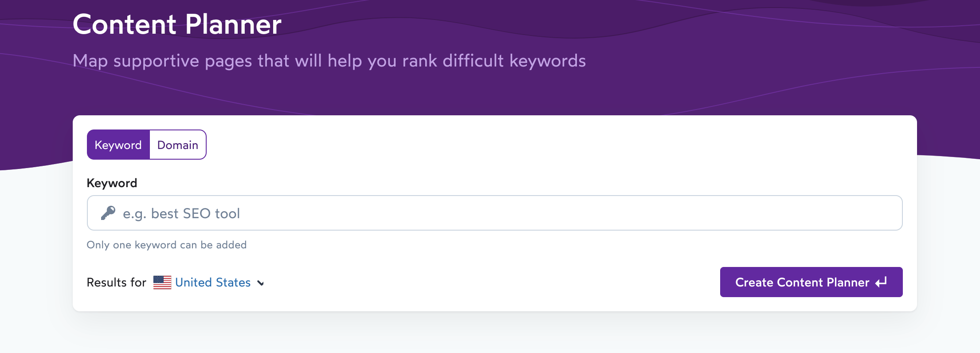Expand the chevron next to United States
The width and height of the screenshot is (980, 353).
pyautogui.click(x=261, y=283)
